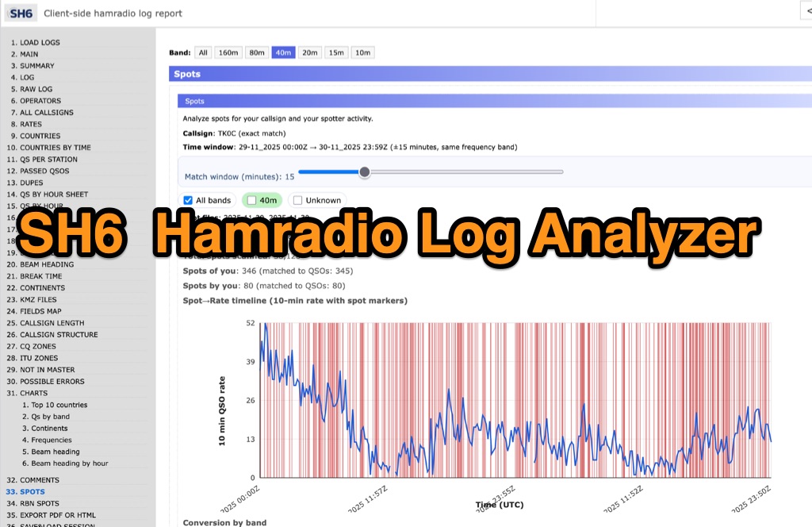Uncheck the "All bands" checkbox
Image resolution: width=812 pixels, height=527 pixels.
coord(187,200)
